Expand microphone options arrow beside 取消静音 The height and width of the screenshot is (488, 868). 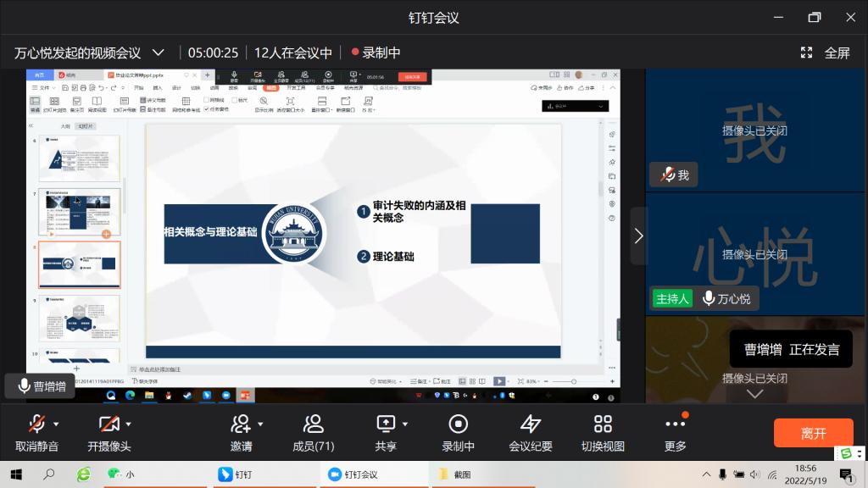click(57, 424)
